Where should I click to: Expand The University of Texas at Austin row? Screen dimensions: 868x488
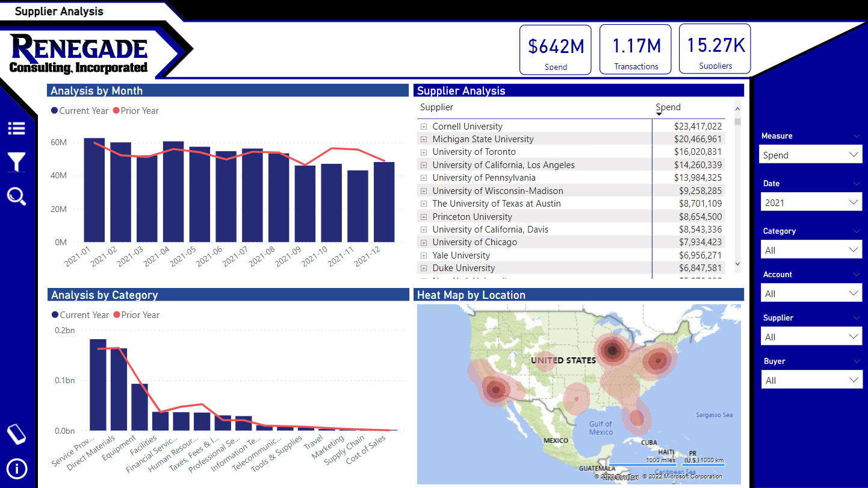424,204
